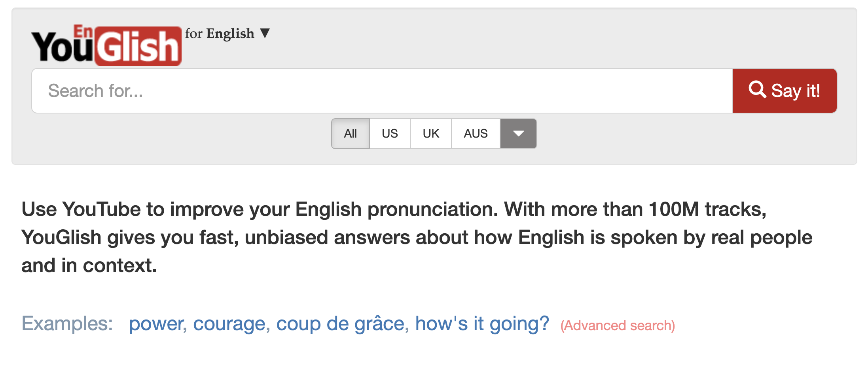The height and width of the screenshot is (378, 868).
Task: Click the black You logo text
Action: click(62, 47)
